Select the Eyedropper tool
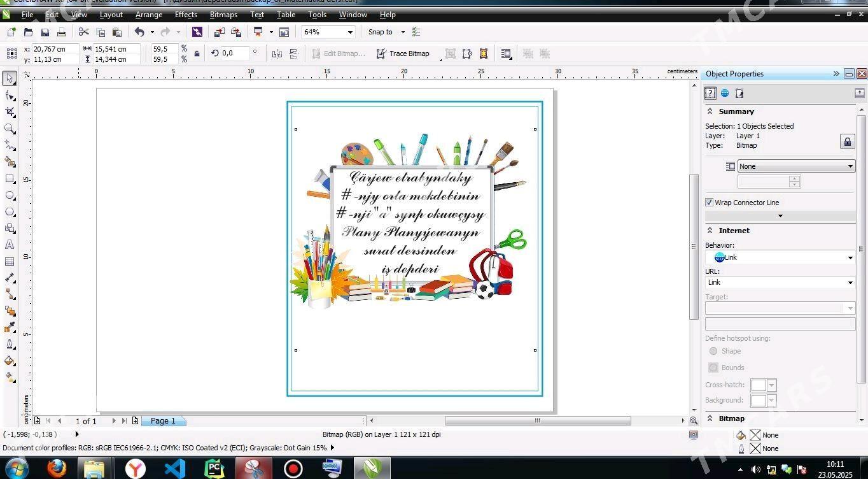This screenshot has width=868, height=479. tap(10, 327)
